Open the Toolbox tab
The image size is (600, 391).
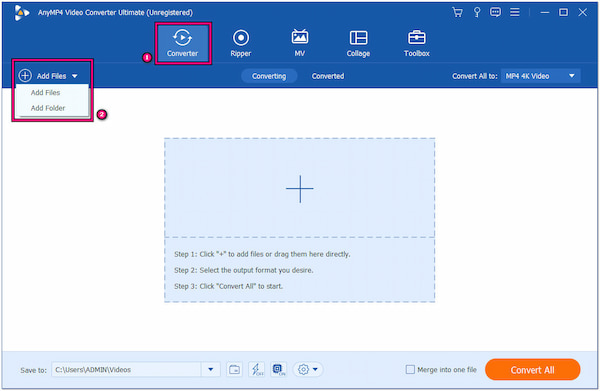[417, 43]
